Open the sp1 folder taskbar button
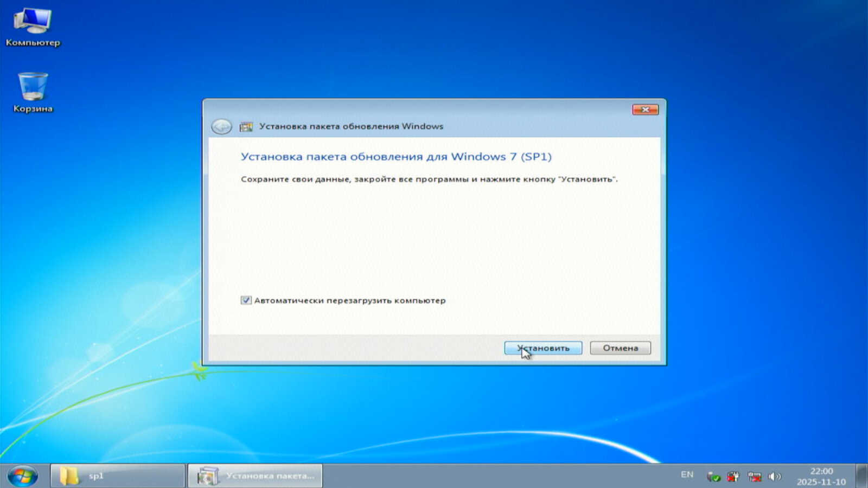The width and height of the screenshot is (868, 488). [118, 476]
